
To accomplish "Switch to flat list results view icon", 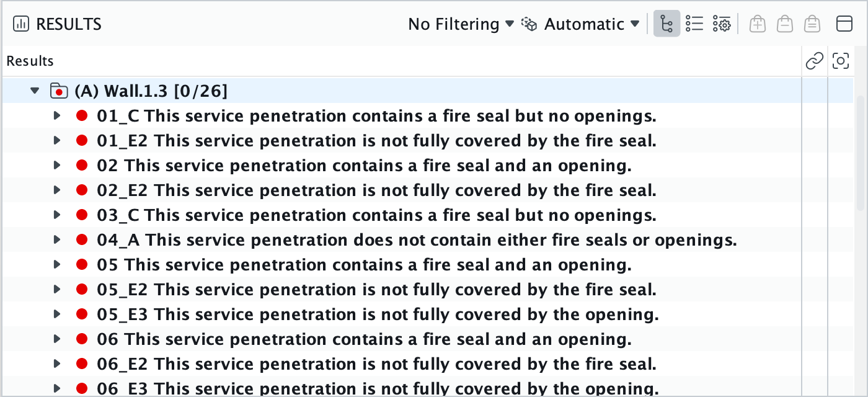I will click(x=694, y=24).
